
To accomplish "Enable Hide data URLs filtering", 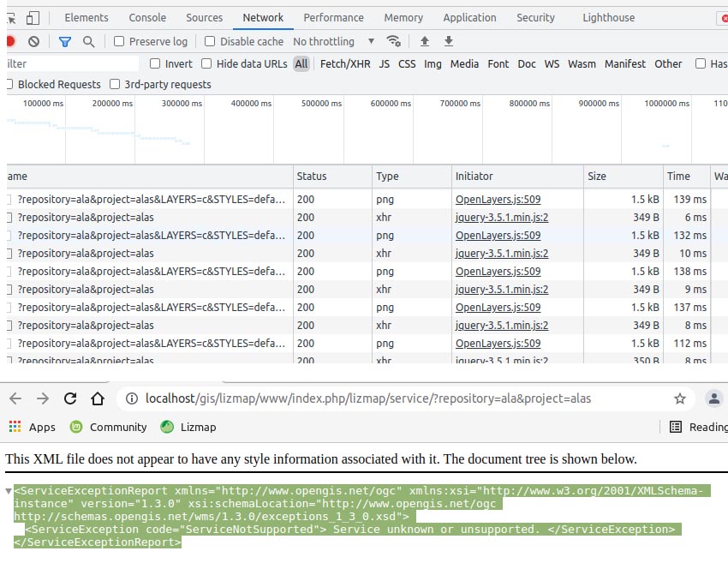I will tap(206, 63).
